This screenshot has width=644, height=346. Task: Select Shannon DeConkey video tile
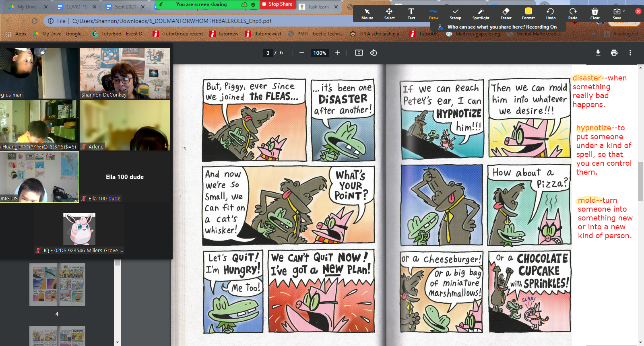point(125,73)
